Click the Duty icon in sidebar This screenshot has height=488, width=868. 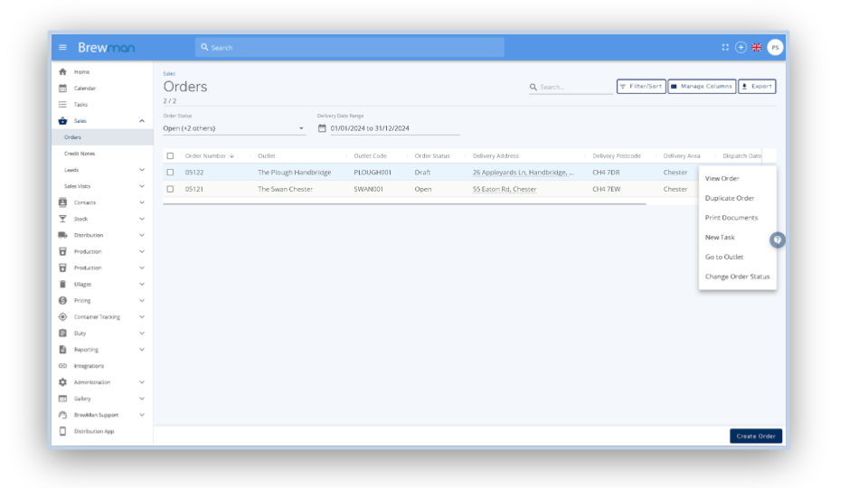62,333
